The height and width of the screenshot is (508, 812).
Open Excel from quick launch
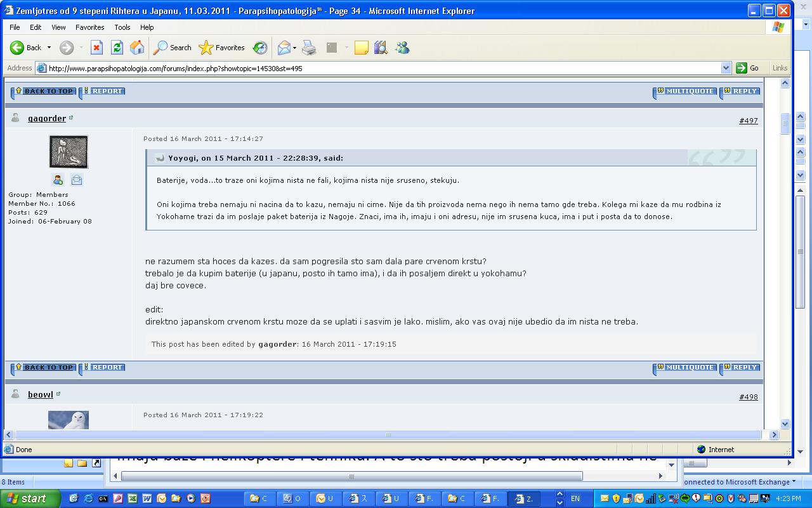[133, 498]
